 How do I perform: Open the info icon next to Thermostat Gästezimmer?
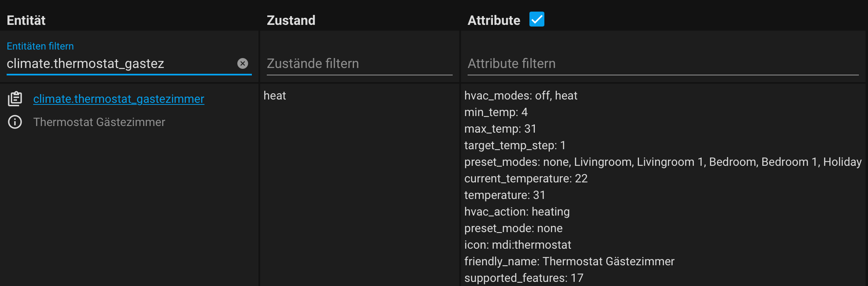[14, 122]
